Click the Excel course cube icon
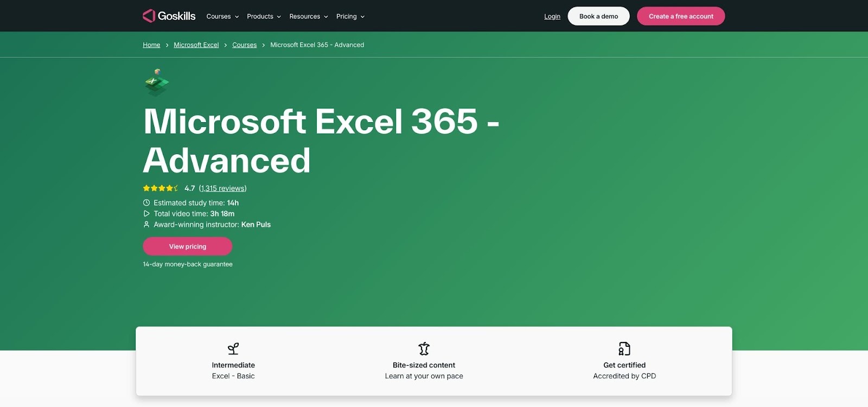The height and width of the screenshot is (407, 868). [157, 83]
